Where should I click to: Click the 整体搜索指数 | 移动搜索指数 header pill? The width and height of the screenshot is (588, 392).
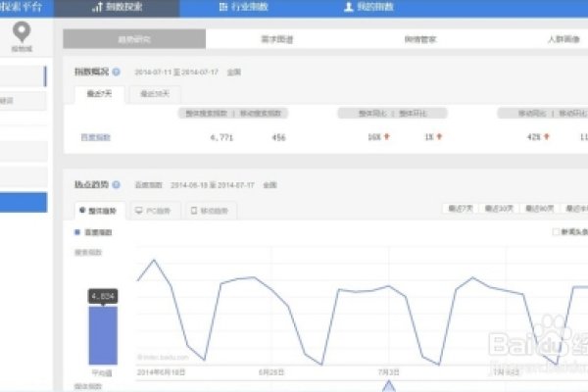[x=233, y=113]
